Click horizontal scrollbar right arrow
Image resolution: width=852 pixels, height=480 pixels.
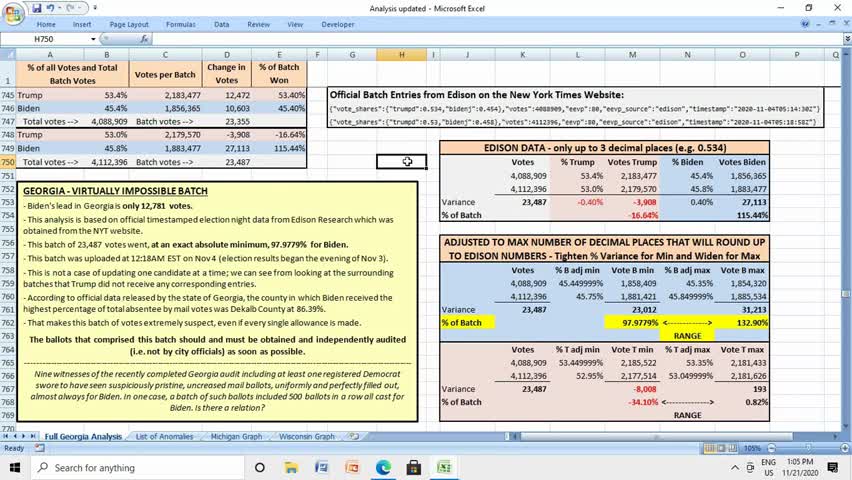[835, 437]
